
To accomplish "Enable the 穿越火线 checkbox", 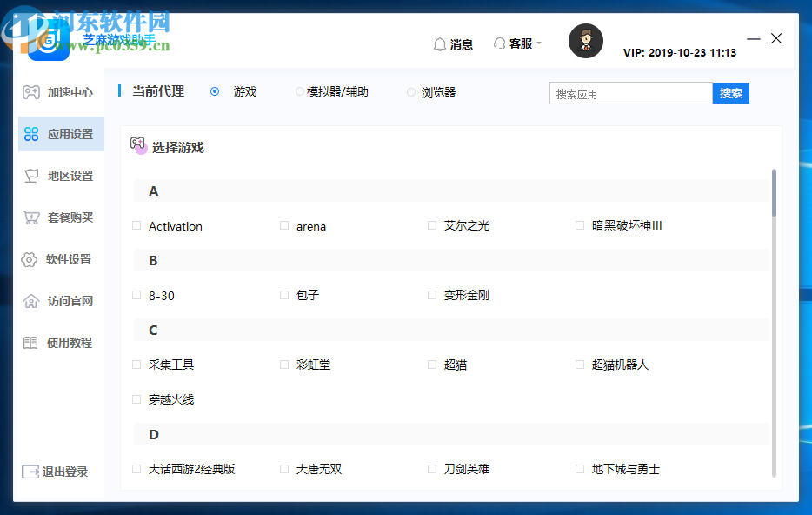I will 136,399.
